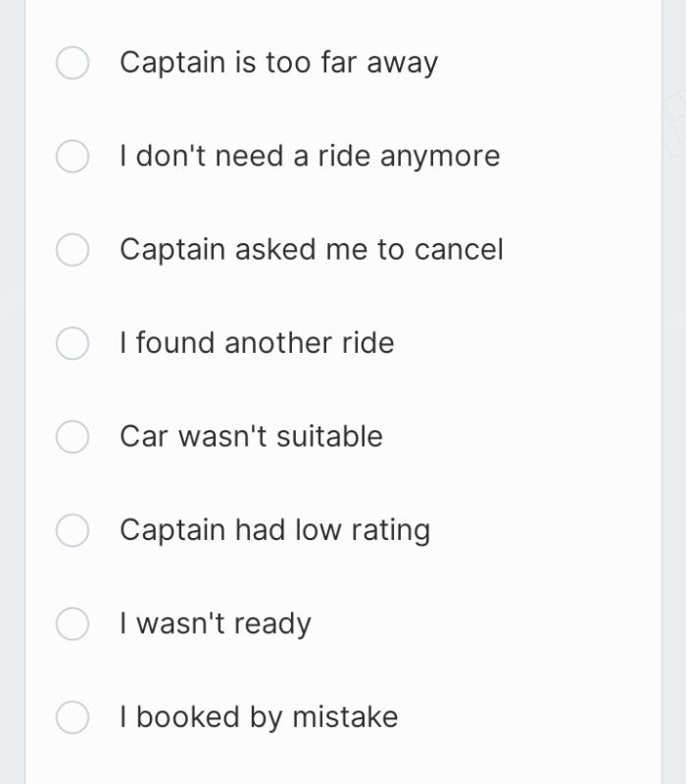Enable the 'I booked by mistake' radio button
The width and height of the screenshot is (686, 784).
[73, 717]
